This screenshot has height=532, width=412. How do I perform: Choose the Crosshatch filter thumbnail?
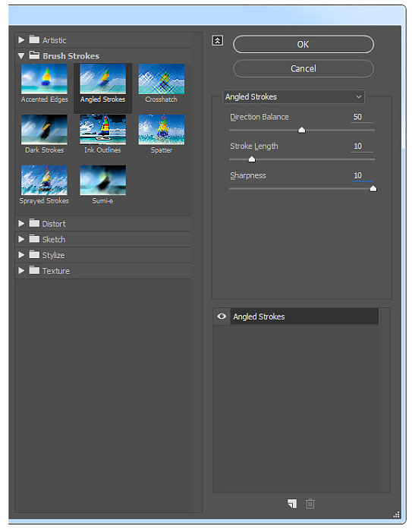click(x=162, y=79)
